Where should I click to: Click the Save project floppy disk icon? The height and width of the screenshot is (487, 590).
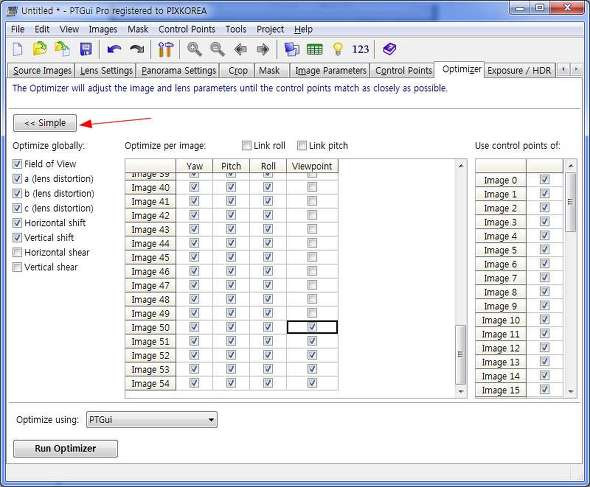[x=86, y=49]
